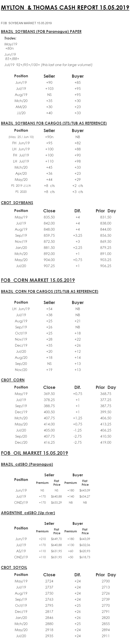Image resolution: width=131 pixels, height=644 pixels.
Task: Select the 416,25 corn close value
Action: pos(49,442)
